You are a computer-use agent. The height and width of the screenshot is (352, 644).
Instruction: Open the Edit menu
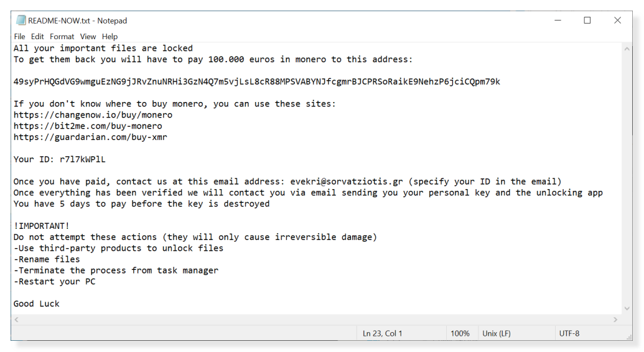37,37
